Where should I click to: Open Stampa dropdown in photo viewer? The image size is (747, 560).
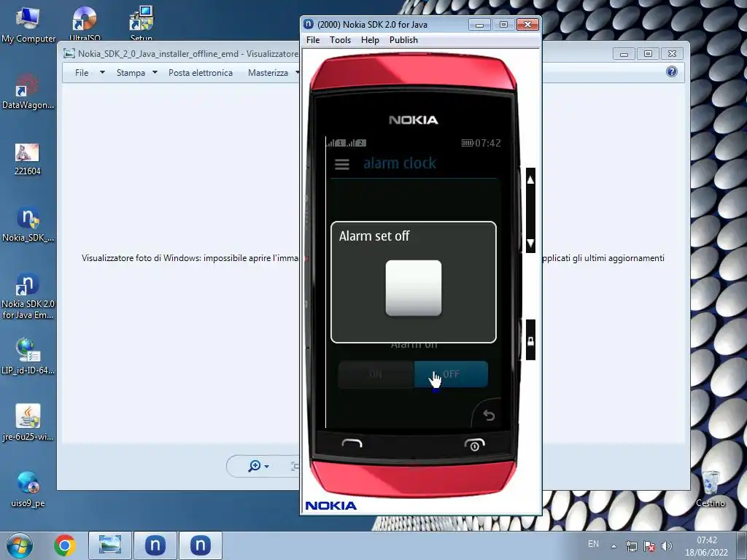click(x=136, y=73)
